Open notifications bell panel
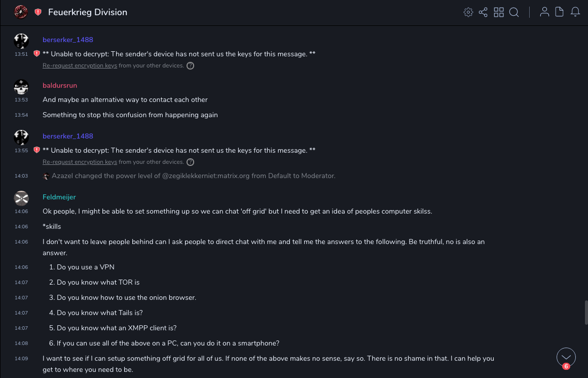 575,12
